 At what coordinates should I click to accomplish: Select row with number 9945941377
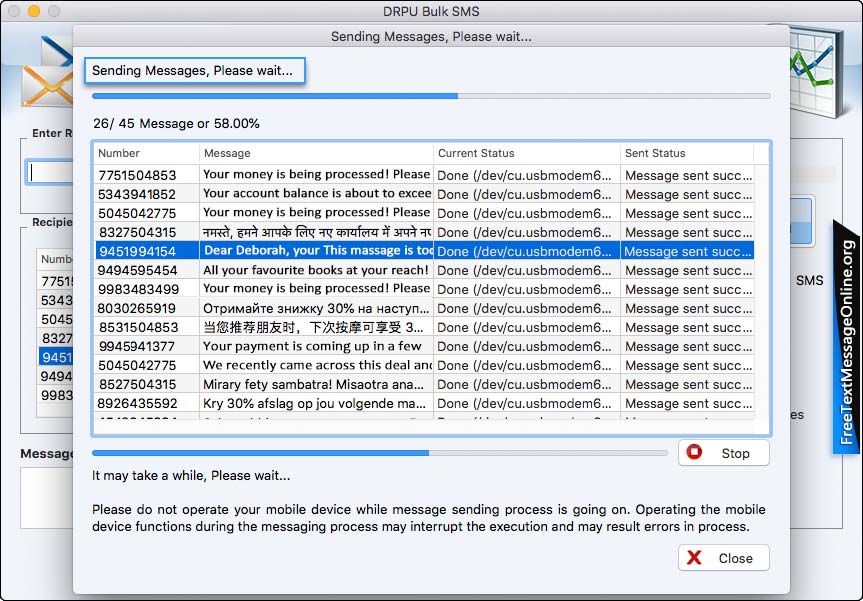pyautogui.click(x=424, y=346)
